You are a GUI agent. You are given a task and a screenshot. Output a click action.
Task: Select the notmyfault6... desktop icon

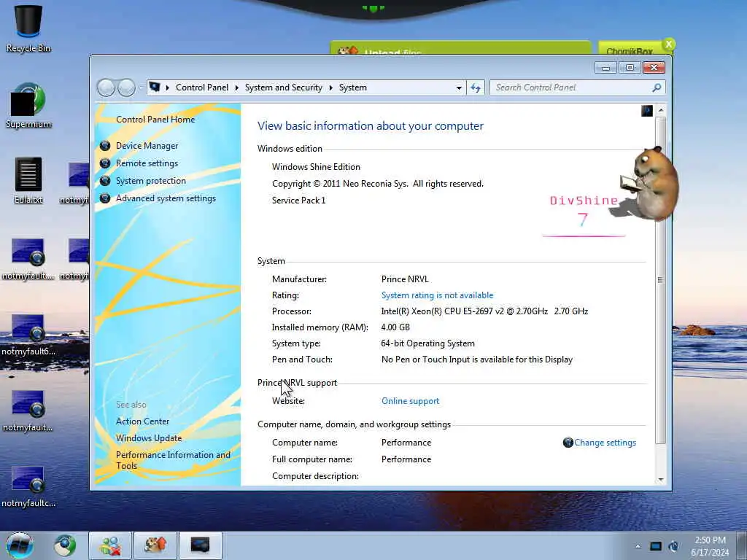pos(28,334)
